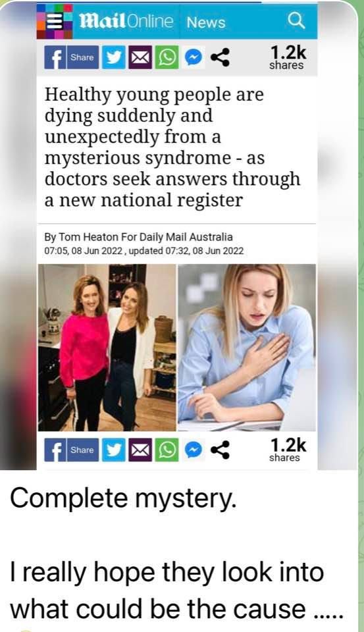This screenshot has height=632, width=364.
Task: Click the bottom Facebook Share button
Action: point(71,450)
